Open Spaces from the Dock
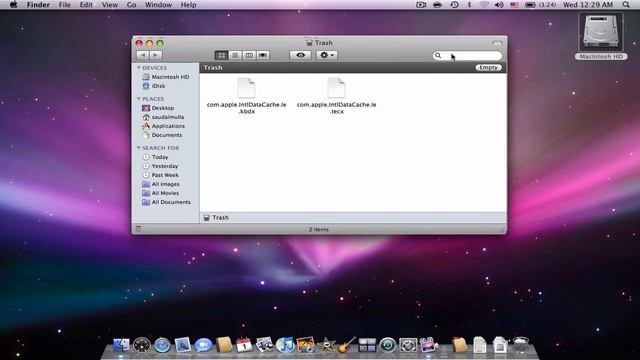Image resolution: width=640 pixels, height=360 pixels. [367, 345]
